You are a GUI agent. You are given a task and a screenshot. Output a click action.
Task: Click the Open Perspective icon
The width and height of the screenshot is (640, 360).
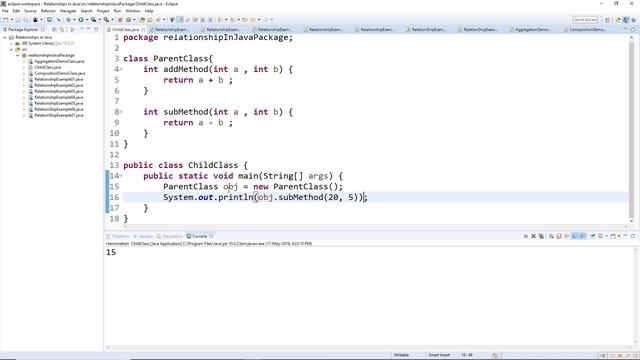607,20
